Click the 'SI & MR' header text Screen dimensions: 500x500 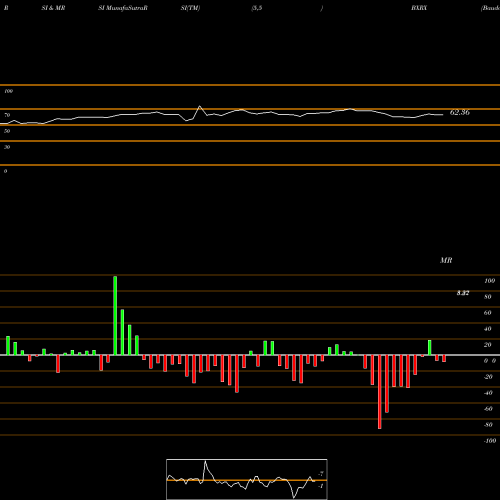point(53,8)
